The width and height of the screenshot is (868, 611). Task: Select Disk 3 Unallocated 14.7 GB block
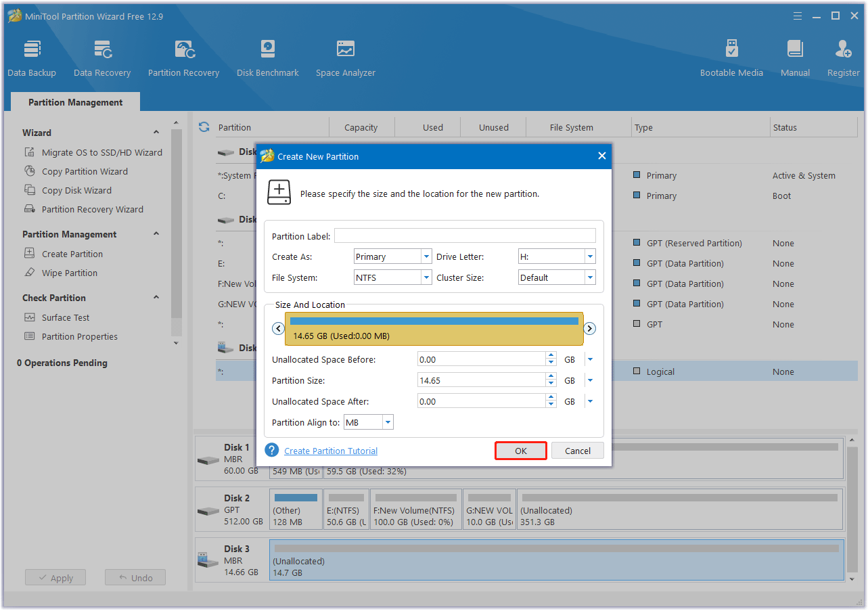click(x=556, y=560)
